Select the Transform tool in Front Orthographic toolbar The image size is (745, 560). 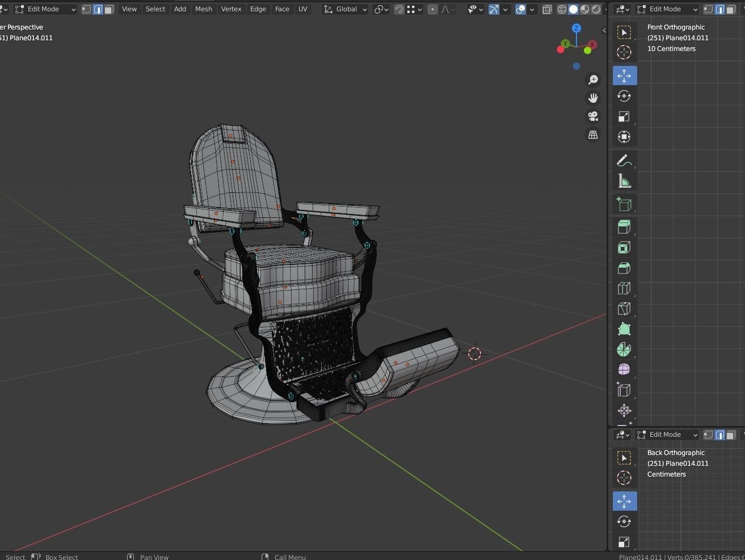click(624, 137)
